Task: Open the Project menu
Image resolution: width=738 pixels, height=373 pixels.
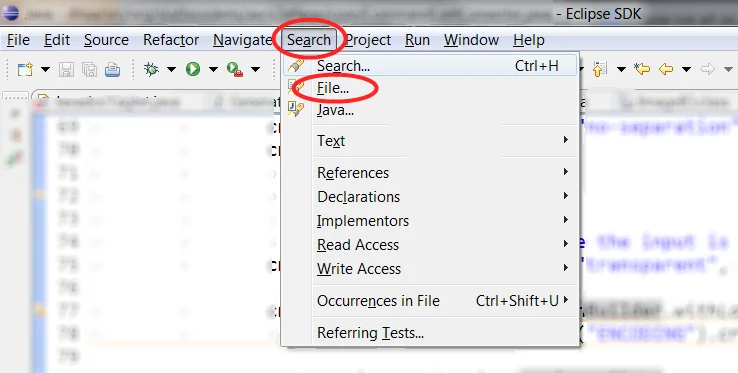Action: [x=368, y=40]
